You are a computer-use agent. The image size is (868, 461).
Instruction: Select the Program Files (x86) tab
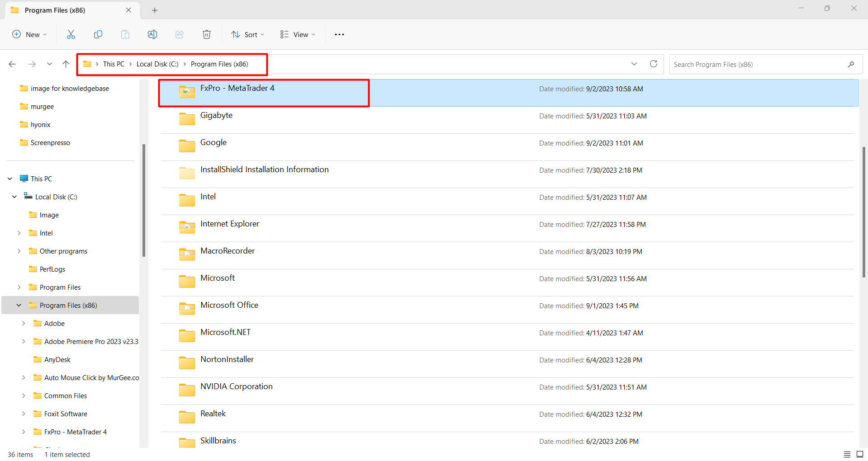(x=54, y=10)
